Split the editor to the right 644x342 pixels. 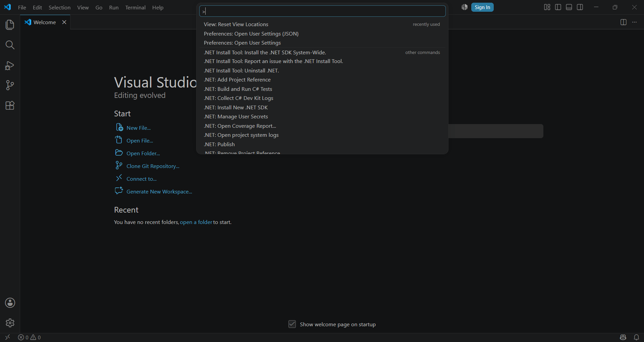point(624,22)
